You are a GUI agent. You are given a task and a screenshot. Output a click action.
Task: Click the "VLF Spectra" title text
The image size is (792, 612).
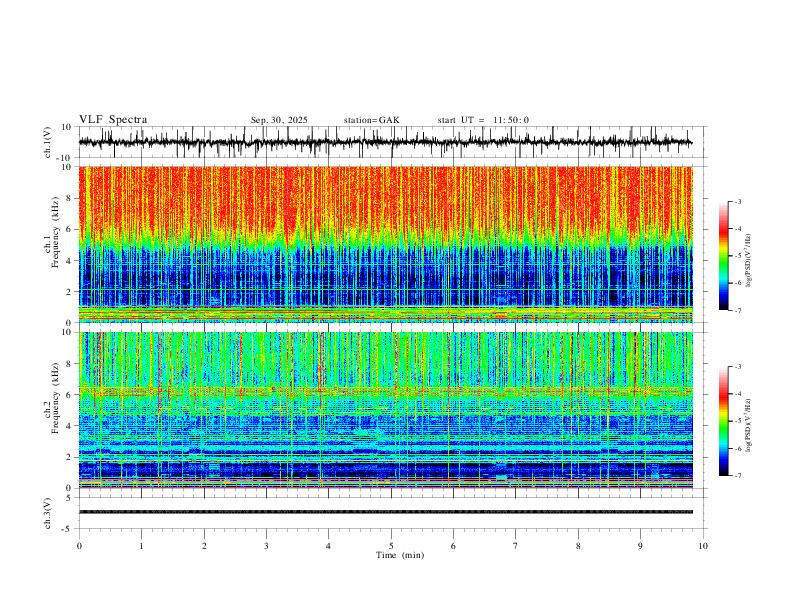(x=113, y=120)
